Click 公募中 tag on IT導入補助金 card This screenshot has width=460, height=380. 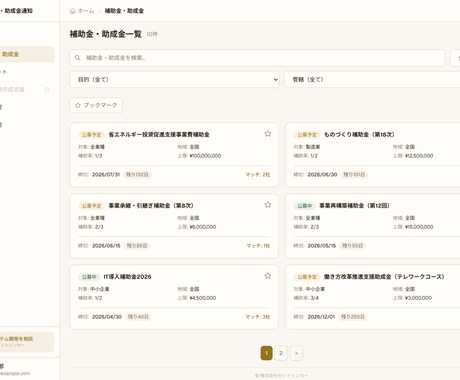[89, 277]
